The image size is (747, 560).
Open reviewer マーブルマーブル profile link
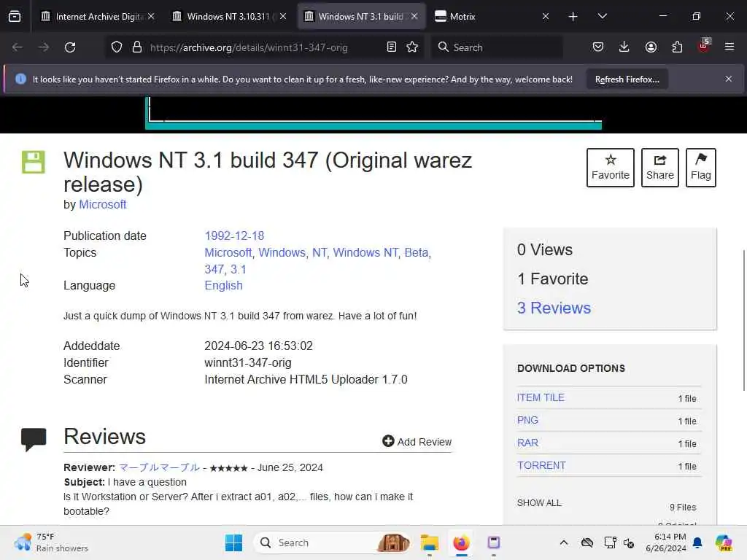tap(159, 467)
